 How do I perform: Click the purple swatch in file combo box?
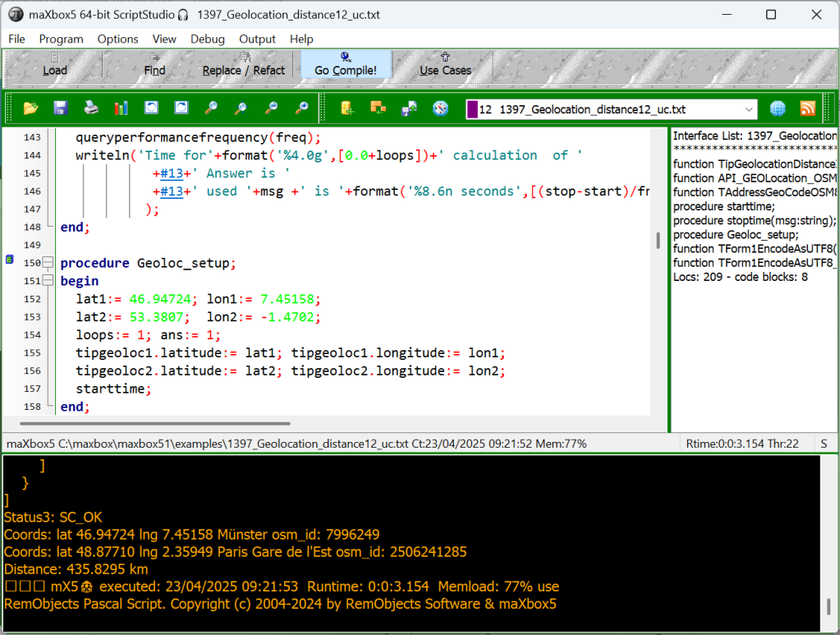coord(472,109)
